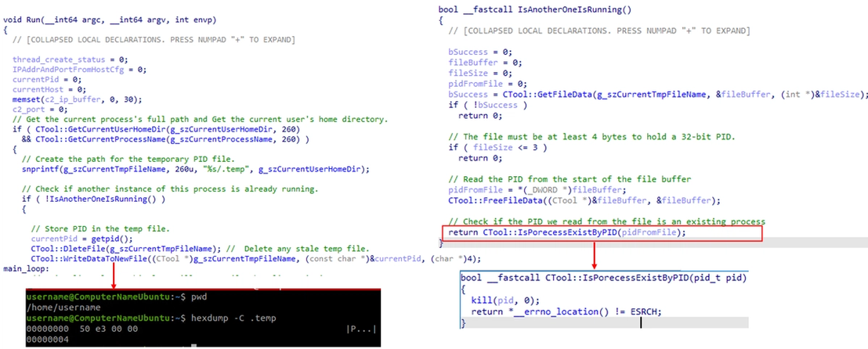Click the pwd command in terminal

(197, 297)
